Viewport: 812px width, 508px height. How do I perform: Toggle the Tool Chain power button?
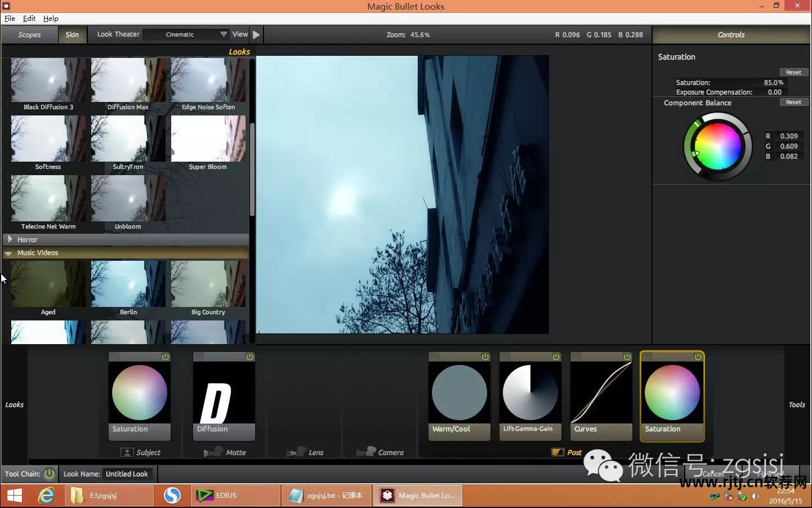tap(50, 474)
